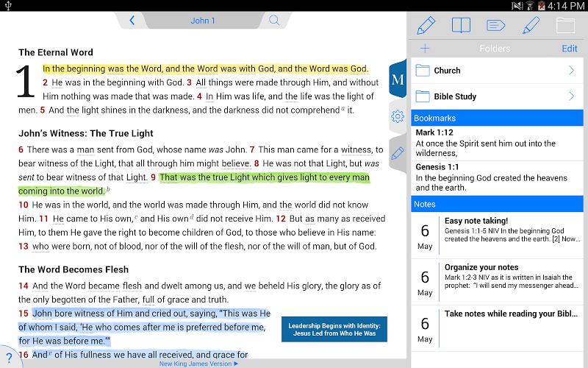Select the Bookmarks section header
The image size is (588, 368).
click(x=498, y=118)
